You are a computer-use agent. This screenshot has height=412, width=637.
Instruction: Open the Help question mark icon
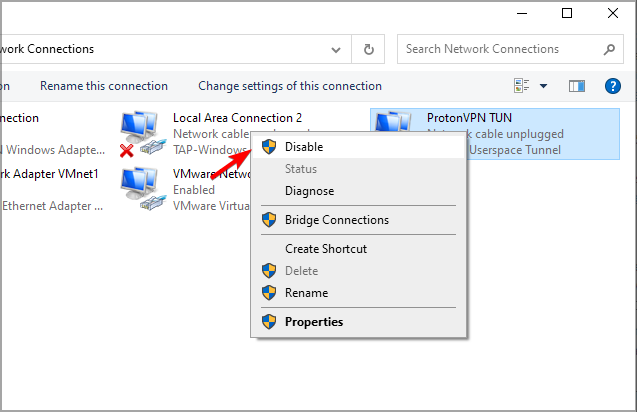click(x=613, y=86)
